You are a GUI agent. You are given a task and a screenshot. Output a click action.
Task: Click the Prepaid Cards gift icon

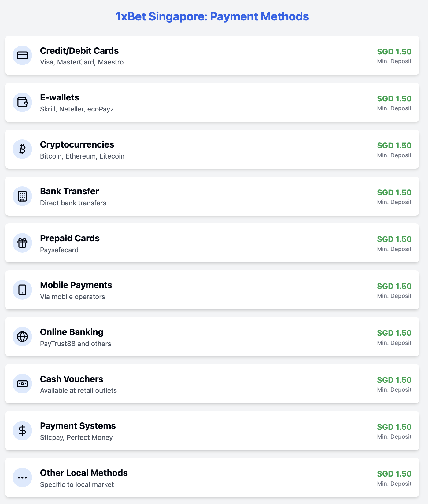[x=22, y=243]
